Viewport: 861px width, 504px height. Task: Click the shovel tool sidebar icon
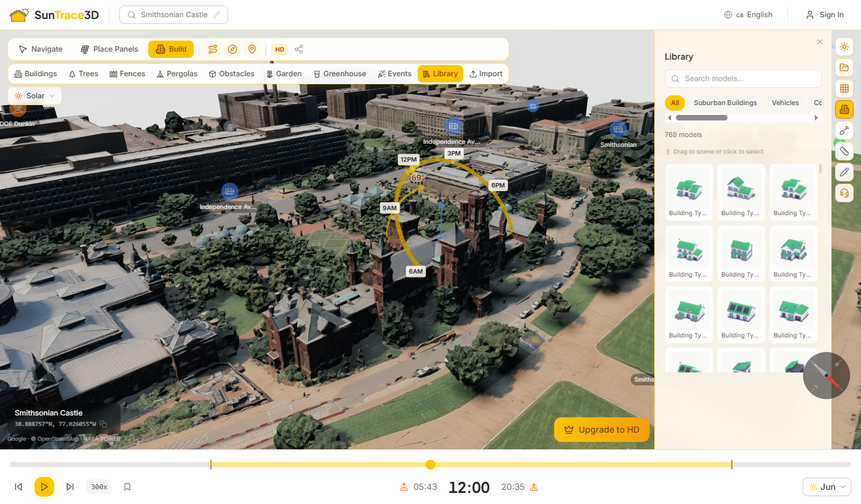[x=844, y=130]
